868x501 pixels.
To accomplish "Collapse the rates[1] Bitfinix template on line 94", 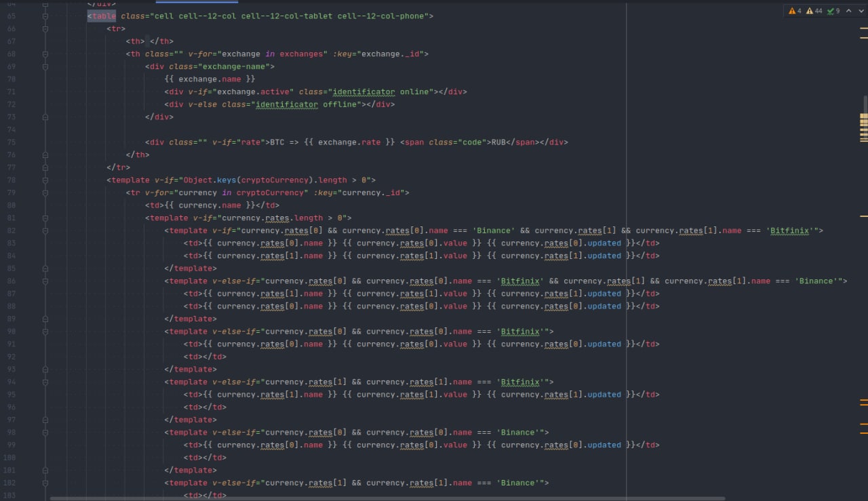I will pos(45,382).
